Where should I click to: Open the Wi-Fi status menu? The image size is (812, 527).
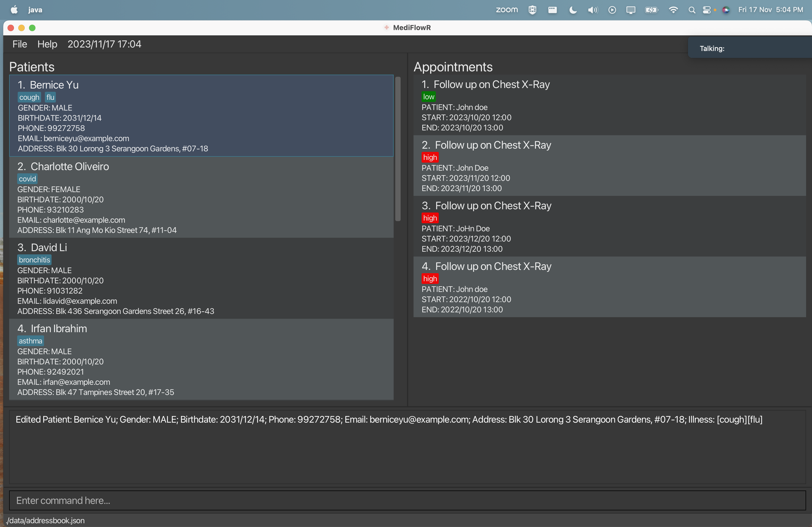673,10
